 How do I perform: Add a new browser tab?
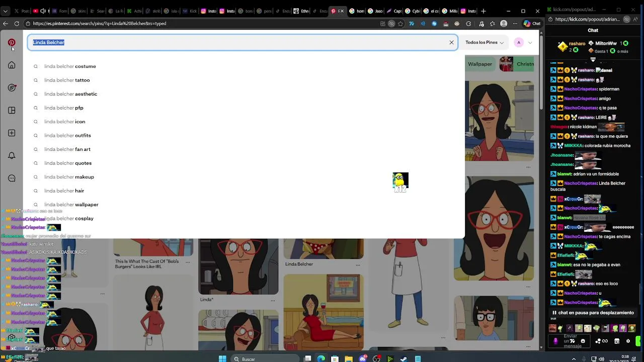click(x=484, y=11)
